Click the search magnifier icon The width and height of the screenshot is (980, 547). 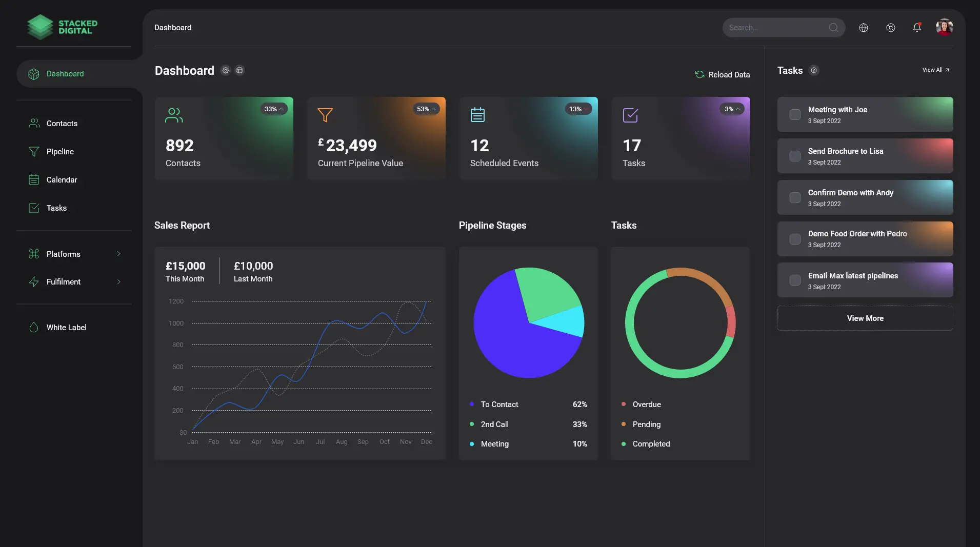pyautogui.click(x=833, y=28)
